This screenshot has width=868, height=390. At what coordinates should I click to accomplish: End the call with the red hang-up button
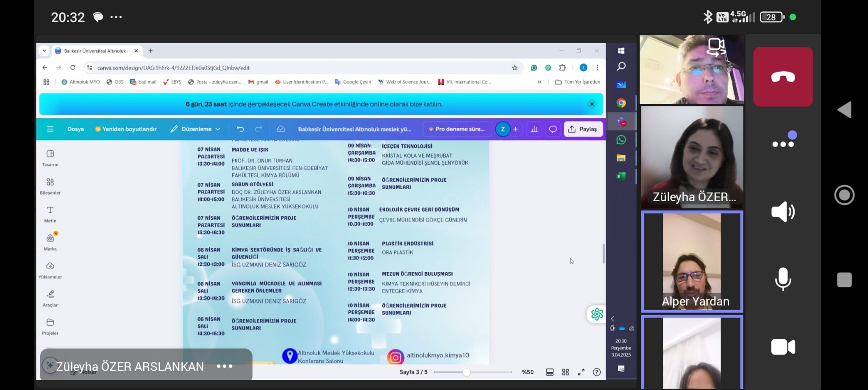tap(783, 77)
